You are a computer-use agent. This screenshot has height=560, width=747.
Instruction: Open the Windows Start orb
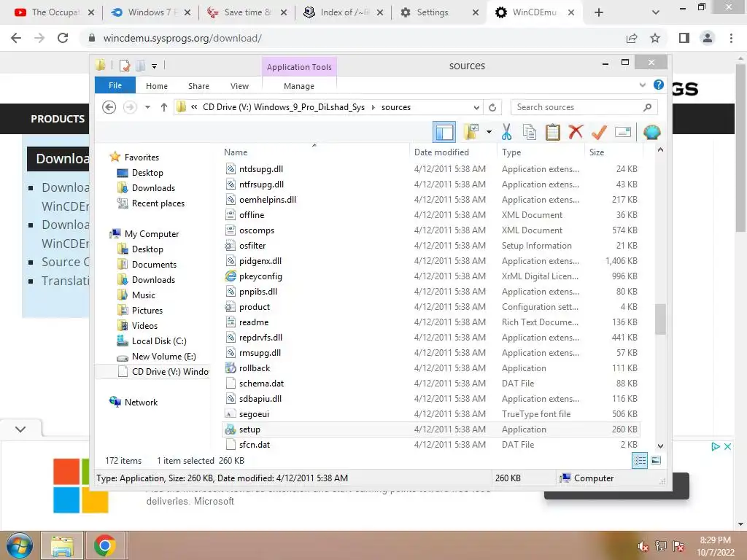pos(20,545)
